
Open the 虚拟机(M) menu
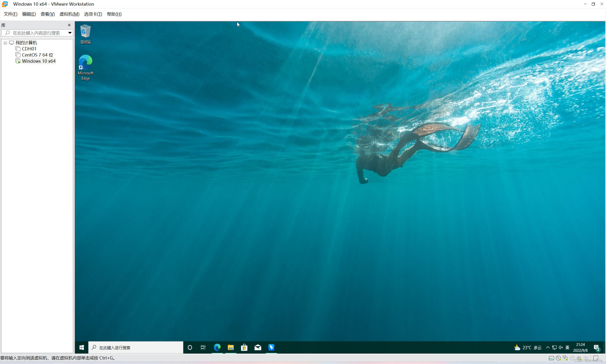coord(69,14)
